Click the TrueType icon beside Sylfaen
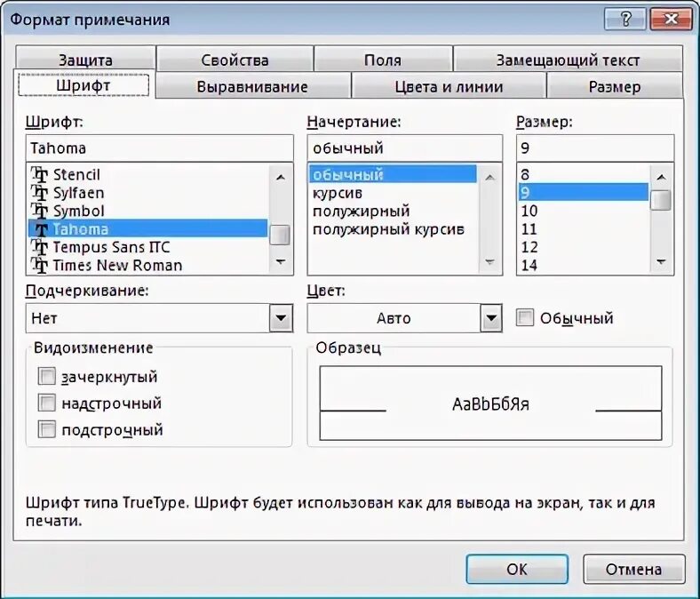This screenshot has height=599, width=700. pos(40,193)
